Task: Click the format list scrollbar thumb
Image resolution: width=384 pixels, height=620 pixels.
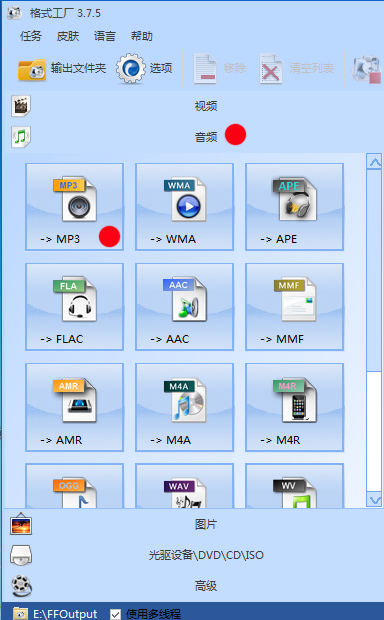Action: coord(374,271)
